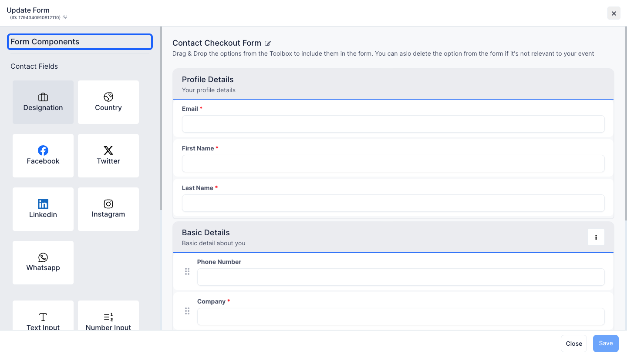The height and width of the screenshot is (364, 627).
Task: Copy the form ID using the copy icon
Action: coord(65,17)
